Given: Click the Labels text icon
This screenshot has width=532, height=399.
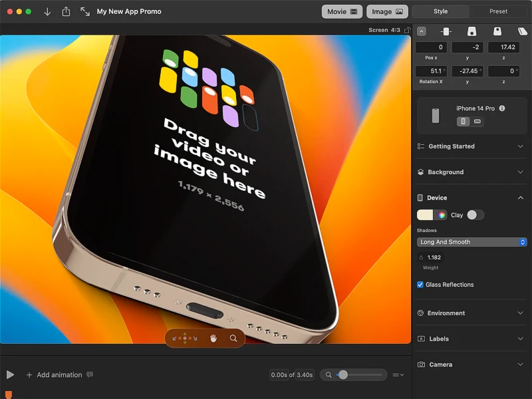Looking at the screenshot, I should pyautogui.click(x=421, y=339).
